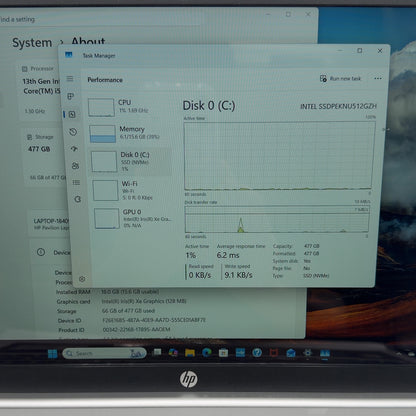The height and width of the screenshot is (416, 416).
Task: Open Task Manager settings gear icon
Action: coord(82,279)
